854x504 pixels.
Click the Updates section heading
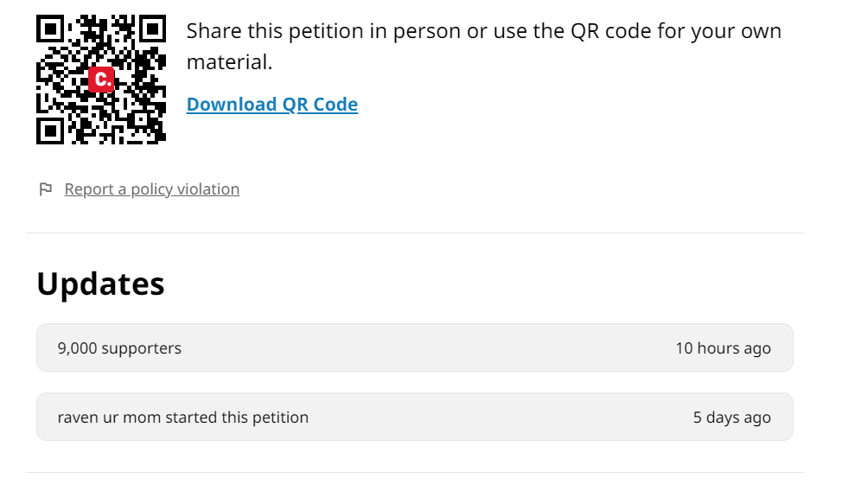(x=100, y=284)
